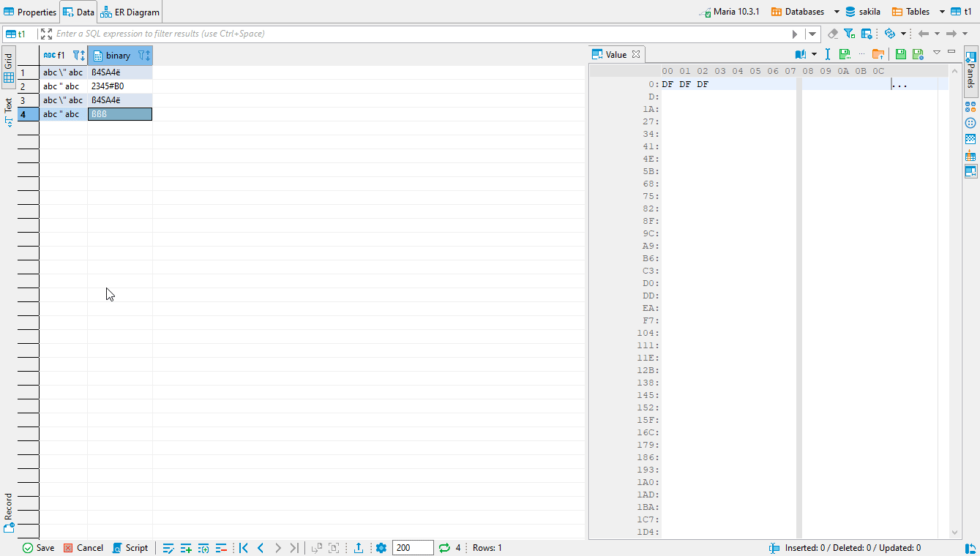Close the Value panel tab

tap(636, 54)
